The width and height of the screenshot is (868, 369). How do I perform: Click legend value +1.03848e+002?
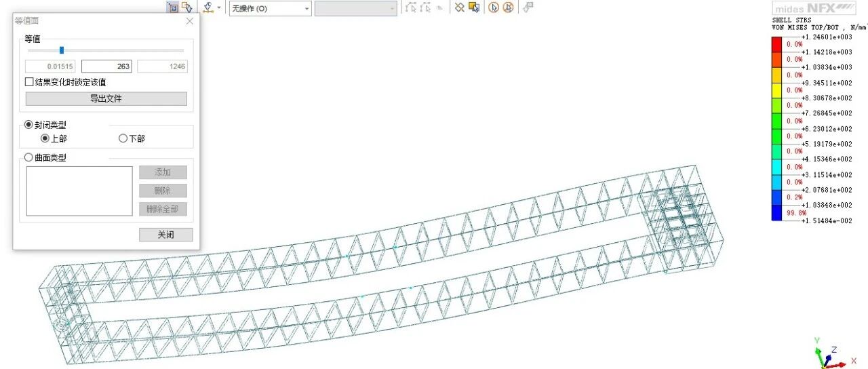[x=827, y=205]
